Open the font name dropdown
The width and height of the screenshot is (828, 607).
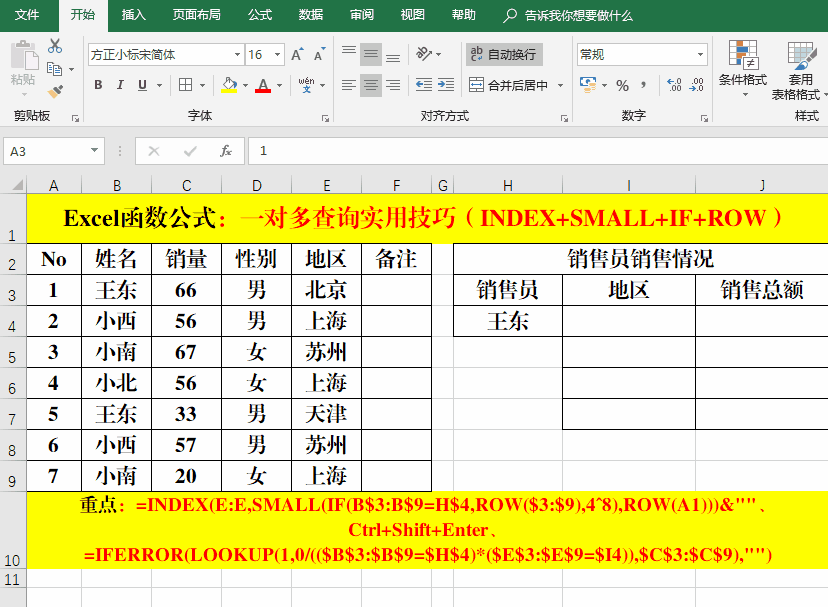pos(237,55)
